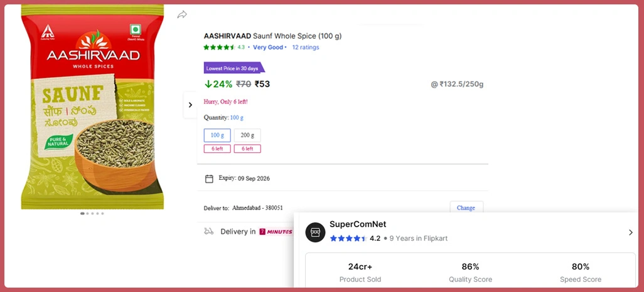This screenshot has width=644, height=292.
Task: Click the Ahmedabad - 380051 delivery location
Action: [x=257, y=208]
